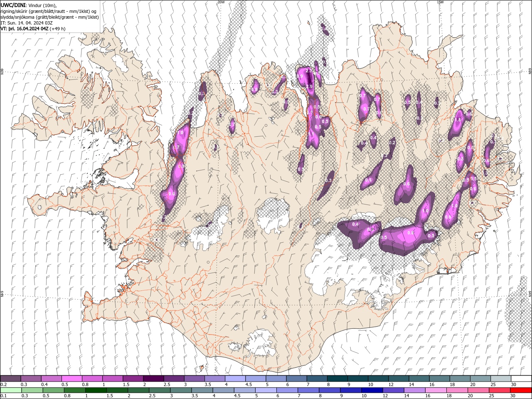Viewport: 532px width, 399px height.
Task: Click the white Hofsjökull glacier in central Iceland
Action: click(273, 215)
